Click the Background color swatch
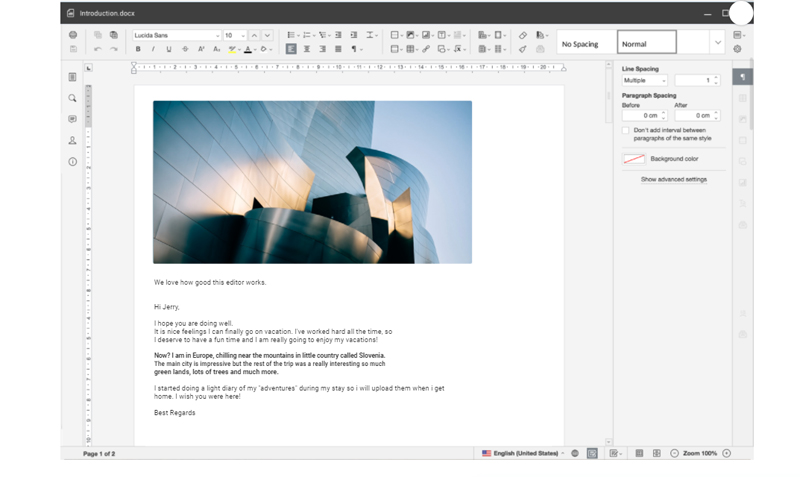Viewport: 800px width, 477px height. tap(634, 158)
